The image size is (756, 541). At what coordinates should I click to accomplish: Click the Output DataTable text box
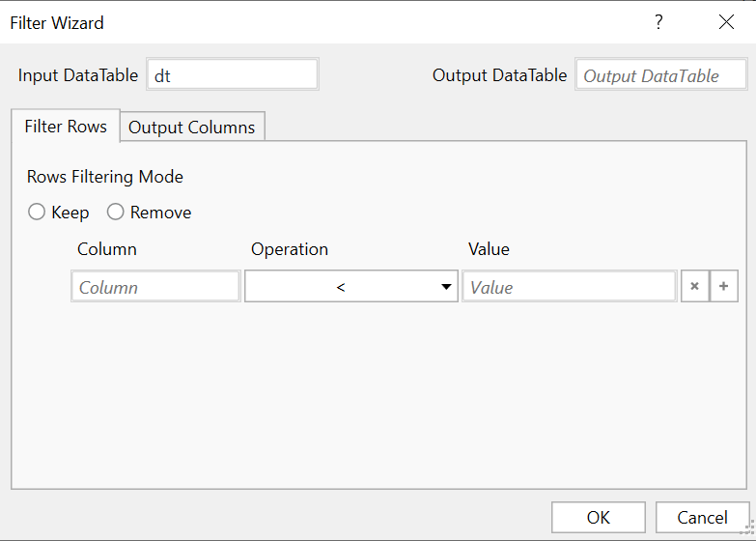pos(661,75)
